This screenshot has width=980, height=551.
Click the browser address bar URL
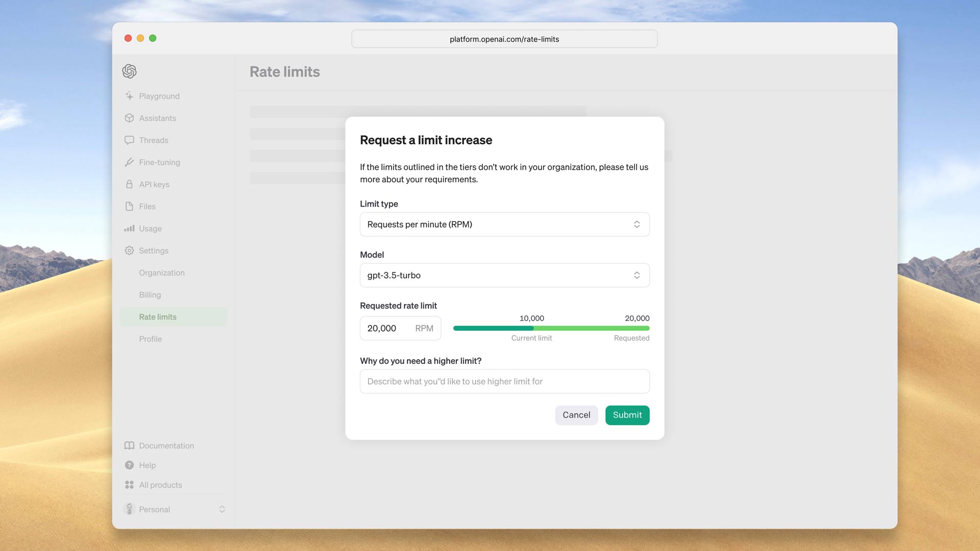(504, 39)
